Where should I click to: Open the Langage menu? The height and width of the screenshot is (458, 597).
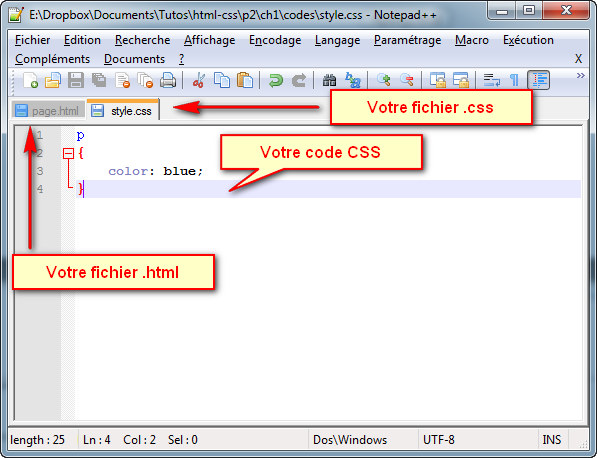coord(337,40)
